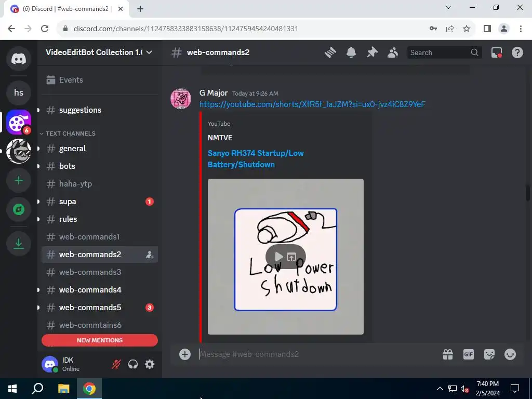Viewport: 532px width, 399px height.
Task: Show hidden system tray icons
Action: pos(440,389)
